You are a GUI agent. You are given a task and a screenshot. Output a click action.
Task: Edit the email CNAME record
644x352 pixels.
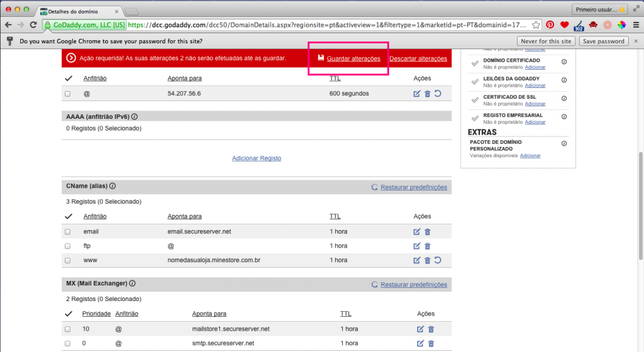[x=417, y=232]
